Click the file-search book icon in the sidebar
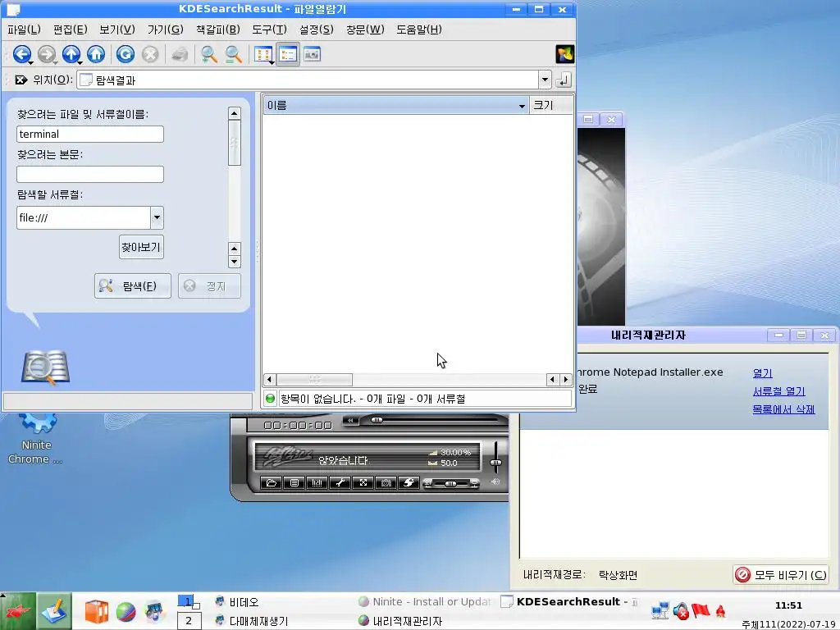840x630 pixels. (45, 367)
